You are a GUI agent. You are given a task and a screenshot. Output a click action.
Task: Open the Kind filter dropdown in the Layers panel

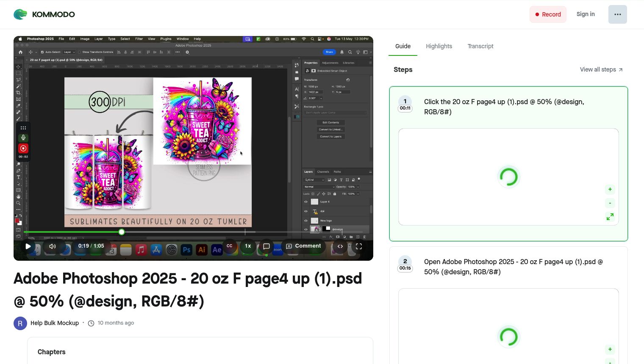[316, 179]
